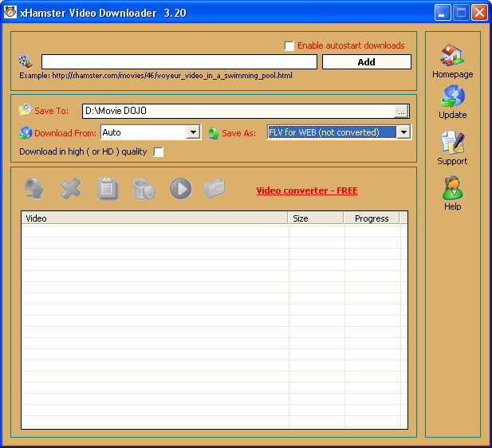Close the xHamster Video Downloader window
Screen dimensions: 492x448
tap(479, 13)
